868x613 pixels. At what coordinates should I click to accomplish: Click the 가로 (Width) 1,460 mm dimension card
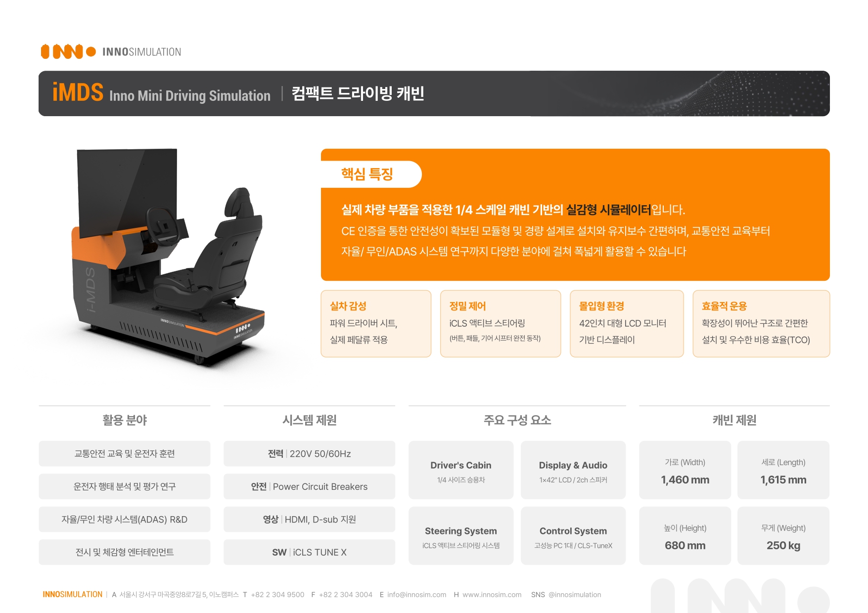685,470
